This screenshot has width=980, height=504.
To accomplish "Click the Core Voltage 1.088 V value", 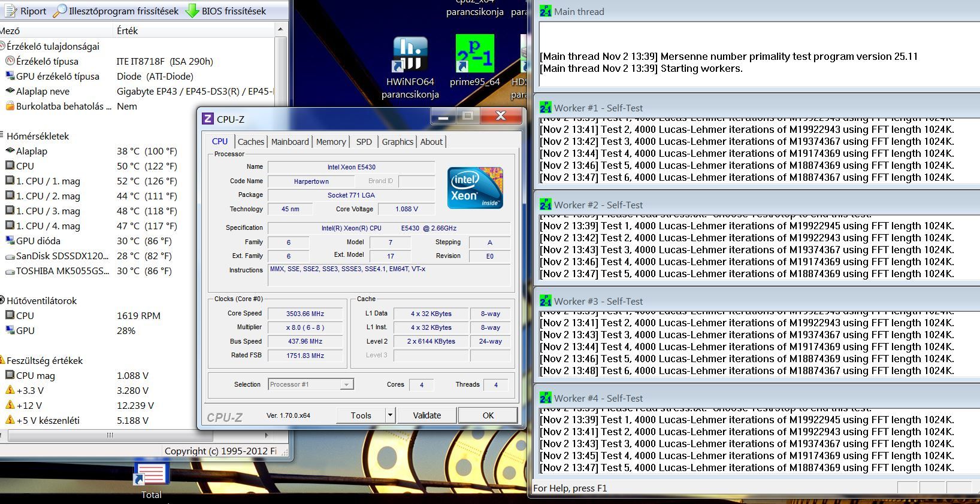I will pos(407,209).
